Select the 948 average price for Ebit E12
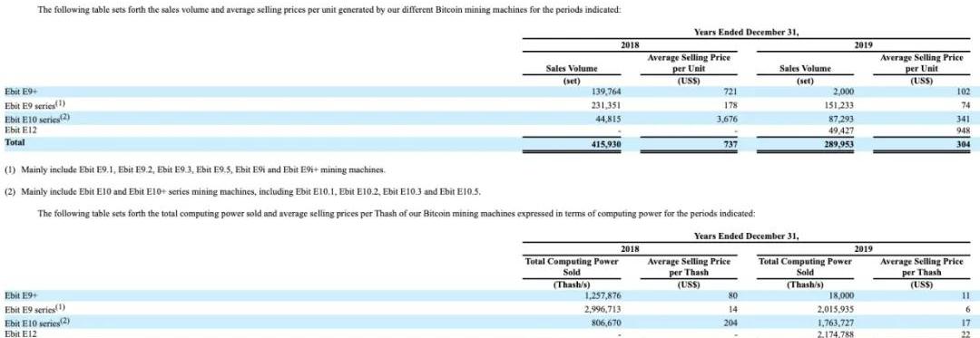Screen dimensions: 980x338 [x=963, y=131]
